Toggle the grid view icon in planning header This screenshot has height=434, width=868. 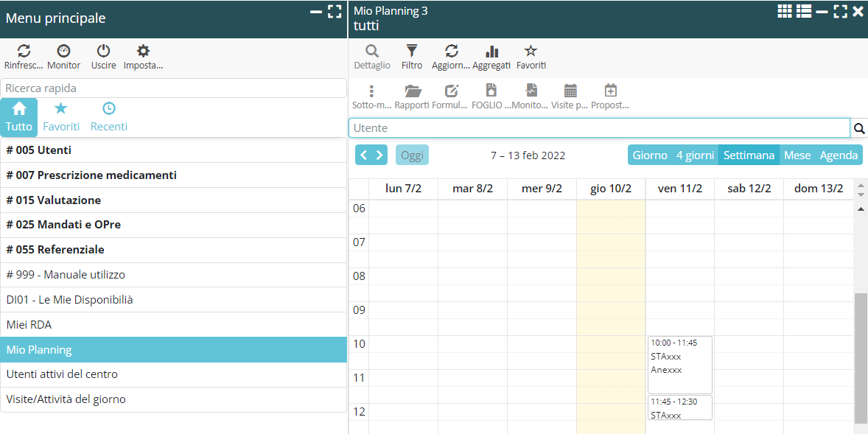click(x=785, y=11)
